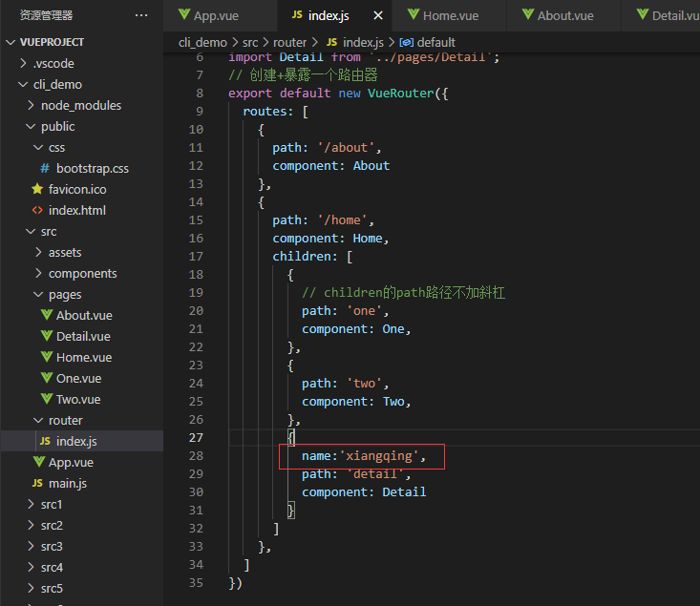Click the star icon beside favicon.ico

(37, 189)
